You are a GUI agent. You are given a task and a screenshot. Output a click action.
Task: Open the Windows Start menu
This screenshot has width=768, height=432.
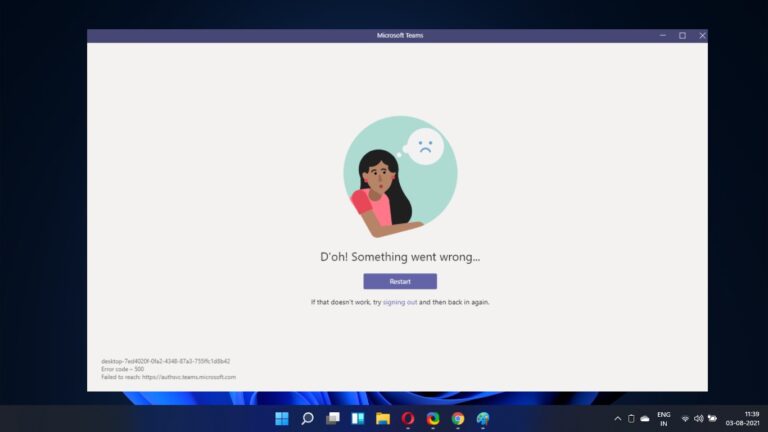pos(282,418)
